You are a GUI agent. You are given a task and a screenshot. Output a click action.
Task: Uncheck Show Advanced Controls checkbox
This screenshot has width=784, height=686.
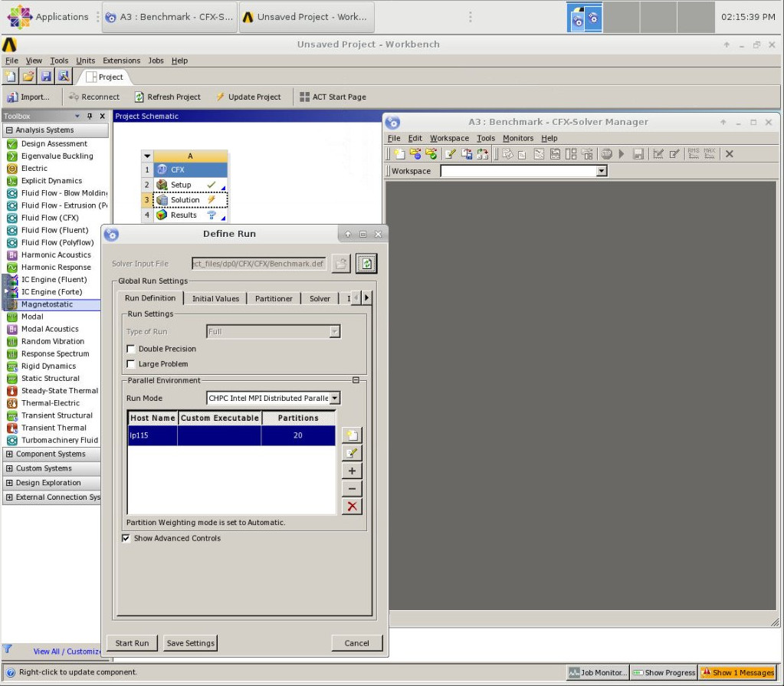pyautogui.click(x=126, y=538)
